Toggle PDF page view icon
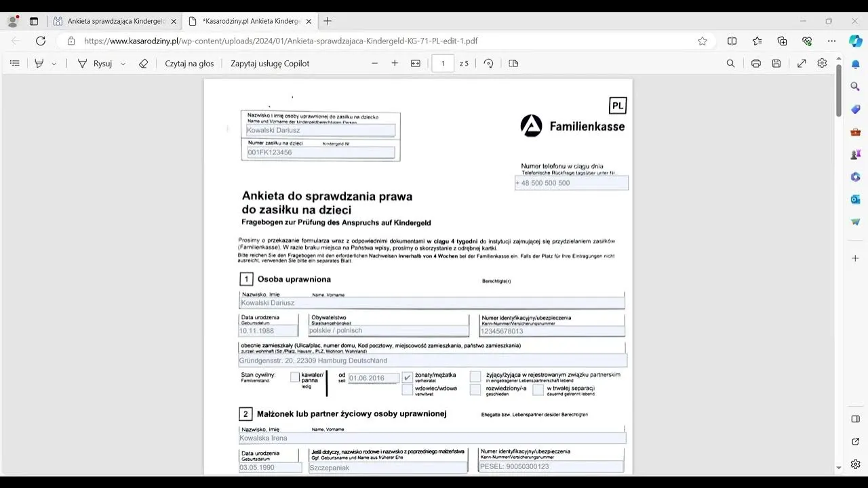Screen dimensions: 868x488 tap(513, 63)
